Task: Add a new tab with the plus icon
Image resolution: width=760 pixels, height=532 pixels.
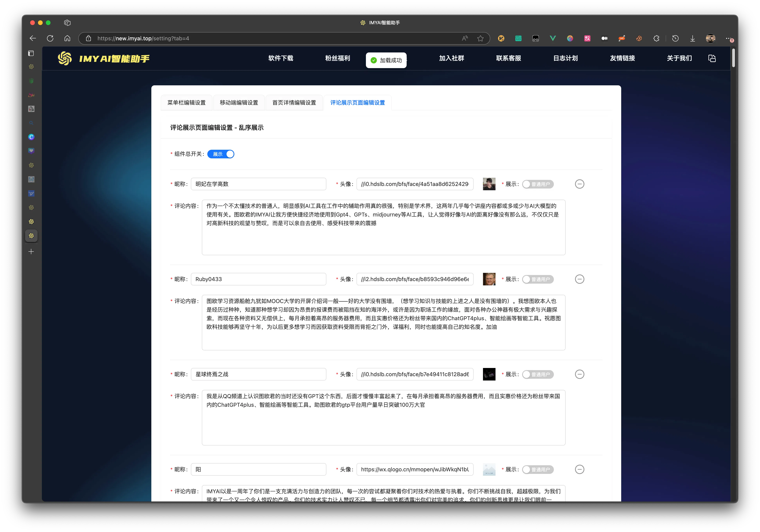Action: 31,252
